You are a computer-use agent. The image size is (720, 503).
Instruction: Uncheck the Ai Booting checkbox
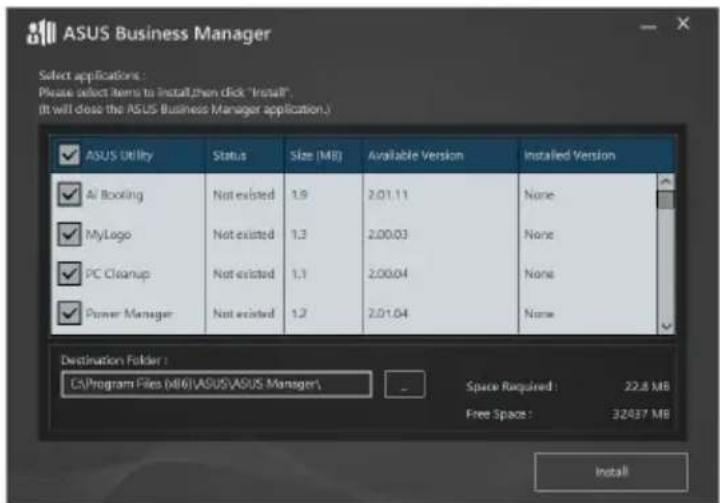[x=69, y=194]
